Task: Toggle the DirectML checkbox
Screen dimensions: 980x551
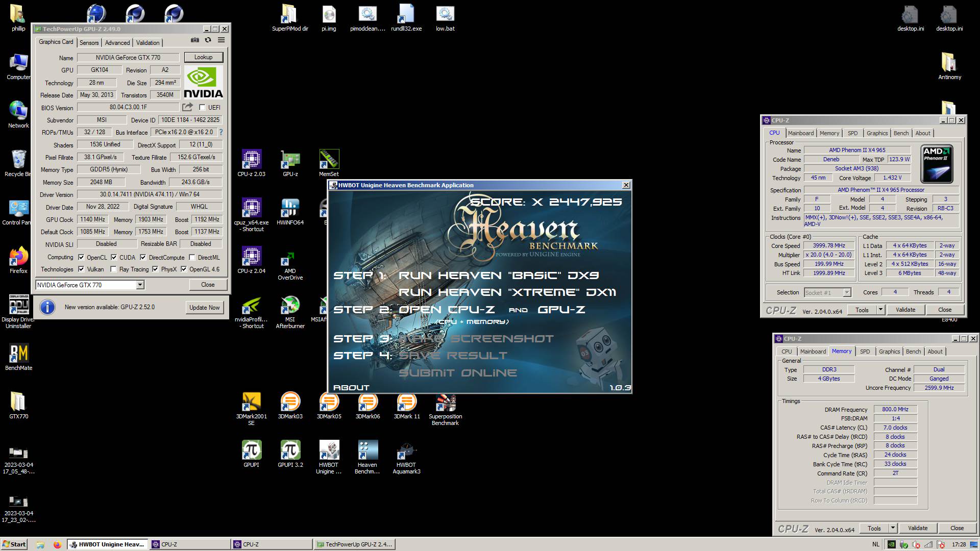Action: point(192,257)
